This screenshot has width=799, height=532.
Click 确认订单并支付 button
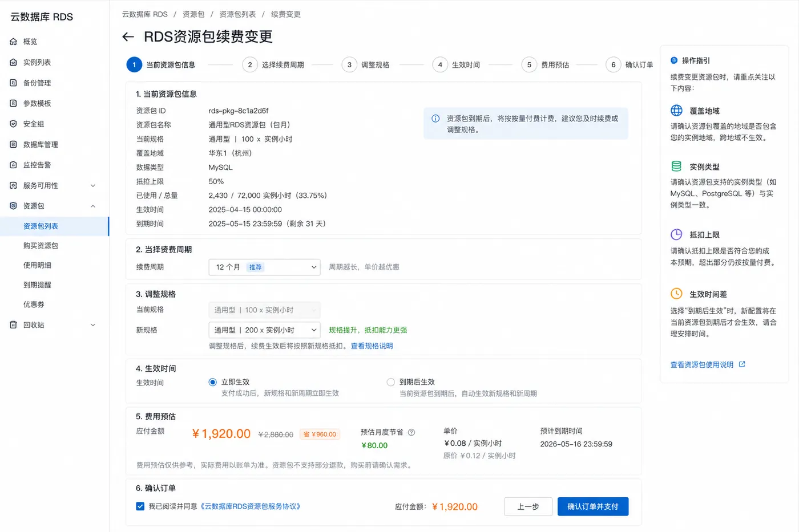tap(593, 506)
